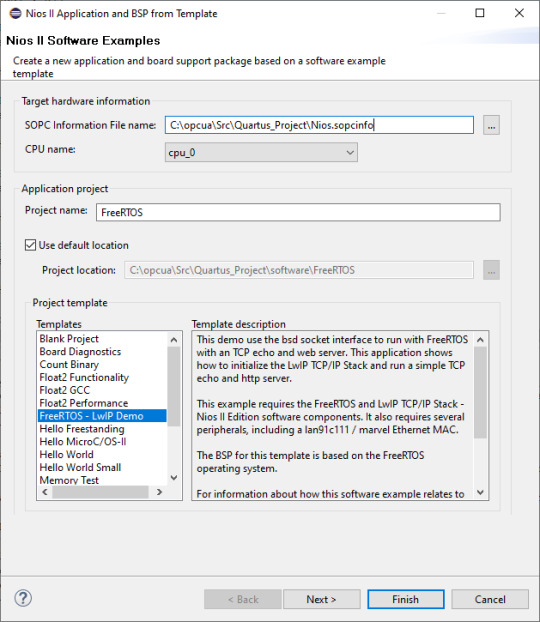
Task: Select the Float2 Performance template
Action: [x=84, y=403]
